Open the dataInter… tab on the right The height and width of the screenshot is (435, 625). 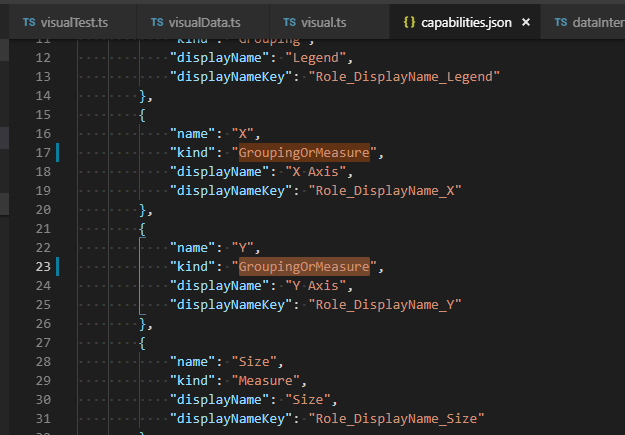coord(583,22)
